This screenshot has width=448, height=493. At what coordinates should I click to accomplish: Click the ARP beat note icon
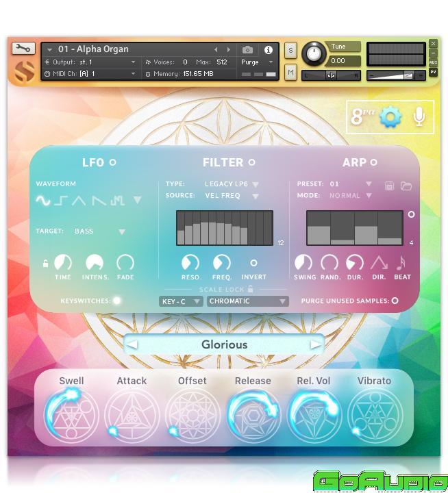401,263
